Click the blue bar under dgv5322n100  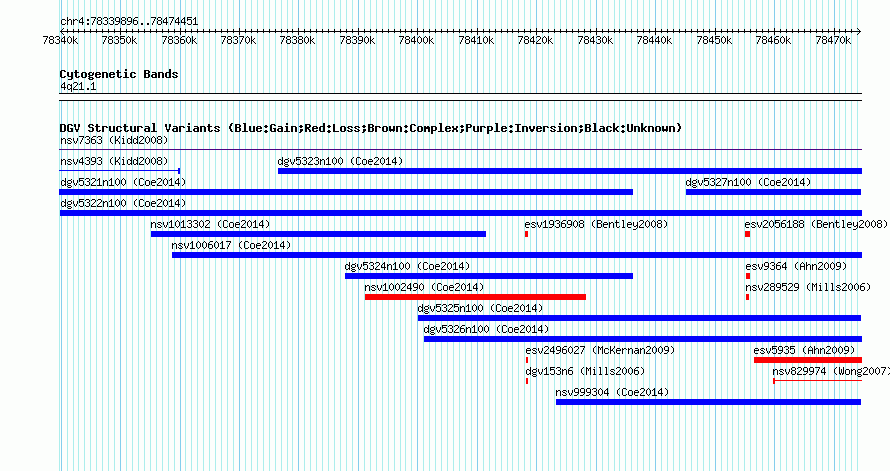pos(461,213)
